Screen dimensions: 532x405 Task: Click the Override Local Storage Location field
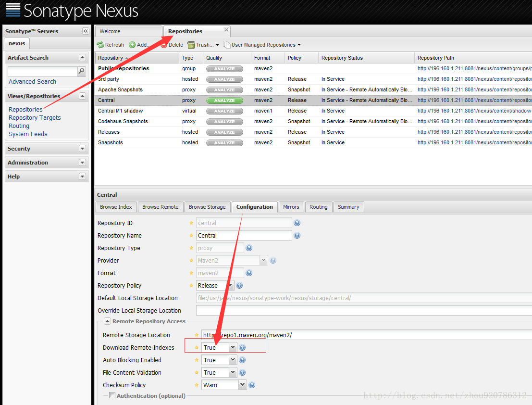[364, 310]
